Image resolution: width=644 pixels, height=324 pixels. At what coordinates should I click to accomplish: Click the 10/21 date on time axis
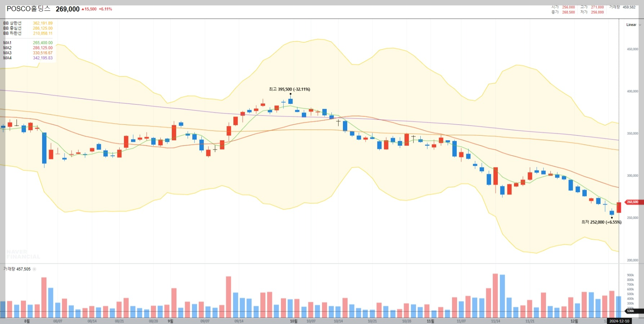coord(372,321)
